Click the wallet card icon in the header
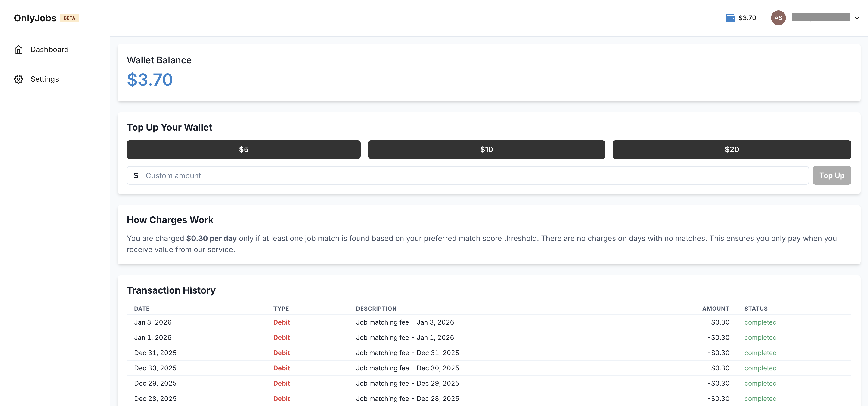 click(730, 18)
